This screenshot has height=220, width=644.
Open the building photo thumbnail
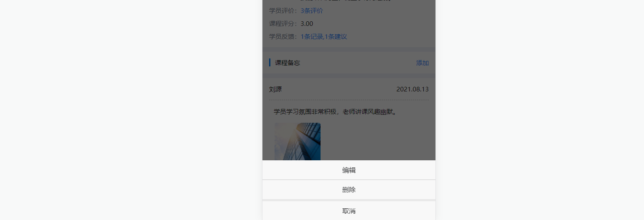[x=298, y=142]
